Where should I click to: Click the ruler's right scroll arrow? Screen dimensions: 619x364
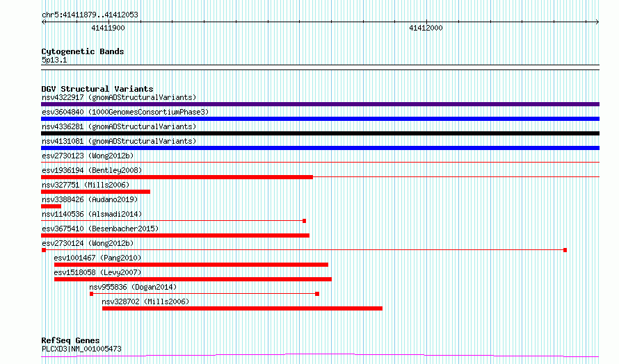click(597, 22)
